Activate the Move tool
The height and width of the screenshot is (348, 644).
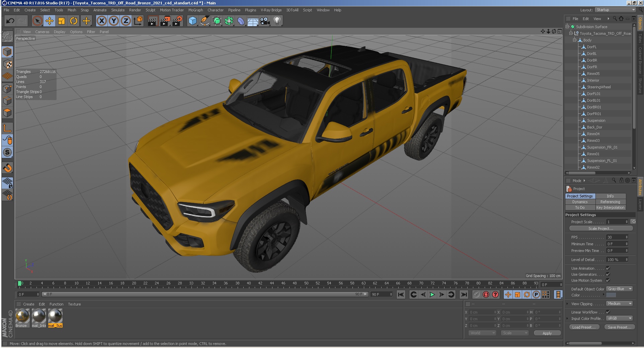click(50, 21)
